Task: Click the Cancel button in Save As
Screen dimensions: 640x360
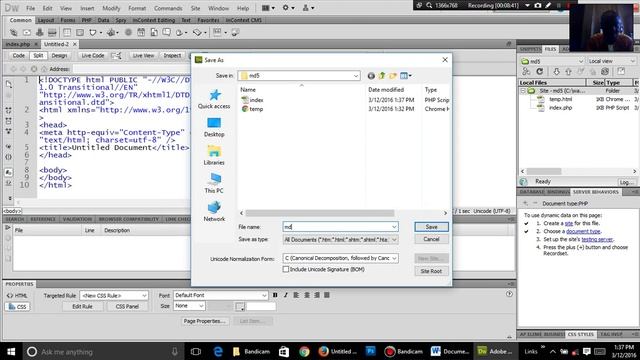Action: click(x=431, y=239)
